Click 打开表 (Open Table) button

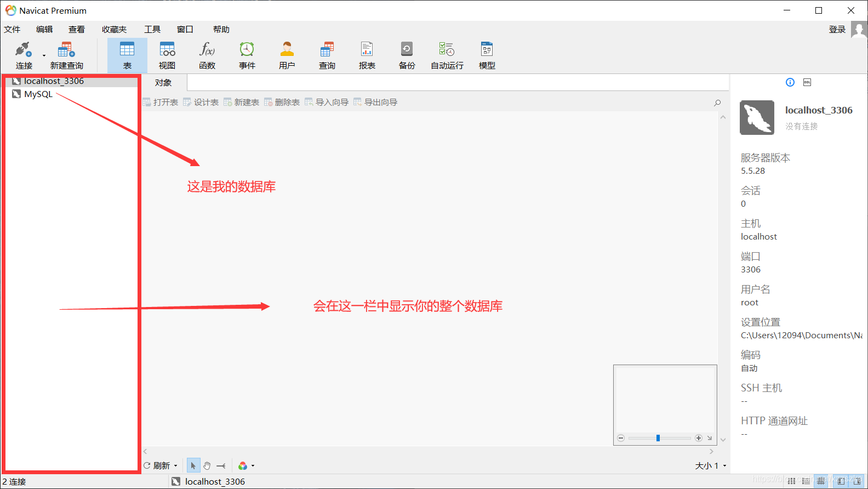point(161,103)
